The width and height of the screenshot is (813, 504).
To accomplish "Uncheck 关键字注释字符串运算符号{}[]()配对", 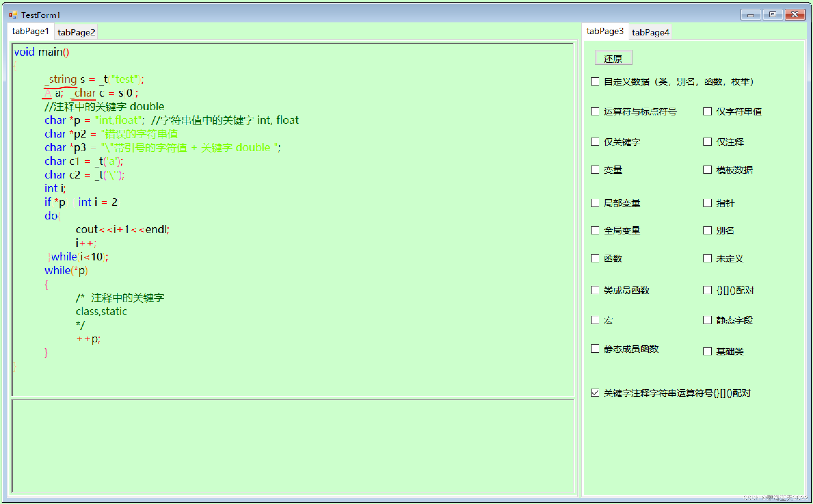I will point(595,393).
